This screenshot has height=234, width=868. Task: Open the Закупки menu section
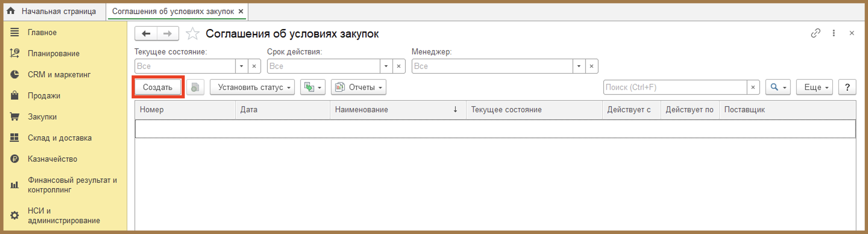pos(42,117)
